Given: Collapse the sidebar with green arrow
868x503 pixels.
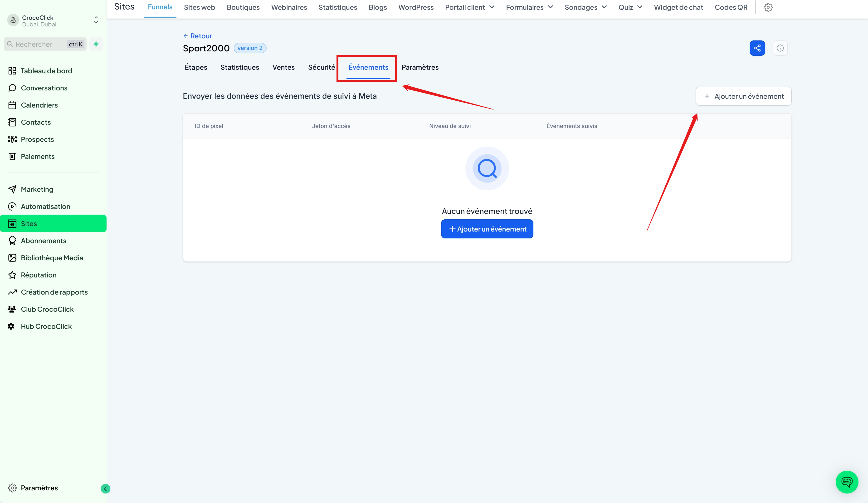Looking at the screenshot, I should click(105, 488).
